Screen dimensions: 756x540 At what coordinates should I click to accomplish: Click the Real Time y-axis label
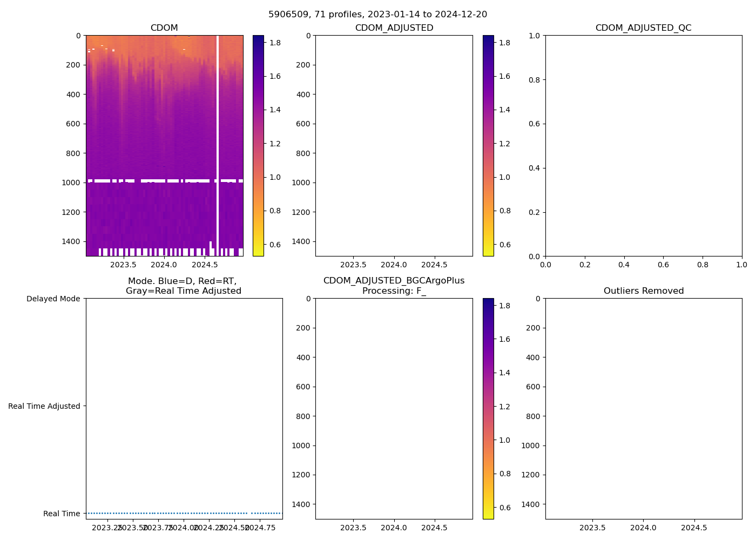(x=62, y=514)
